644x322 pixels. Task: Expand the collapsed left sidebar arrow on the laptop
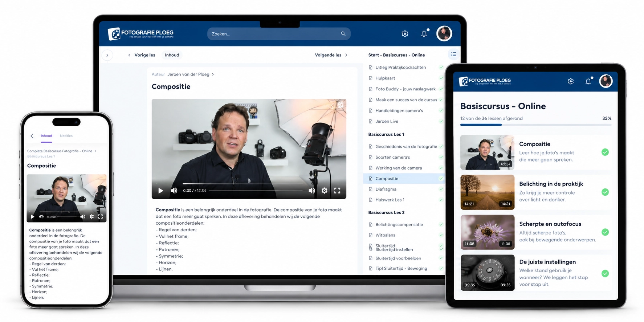coord(107,55)
